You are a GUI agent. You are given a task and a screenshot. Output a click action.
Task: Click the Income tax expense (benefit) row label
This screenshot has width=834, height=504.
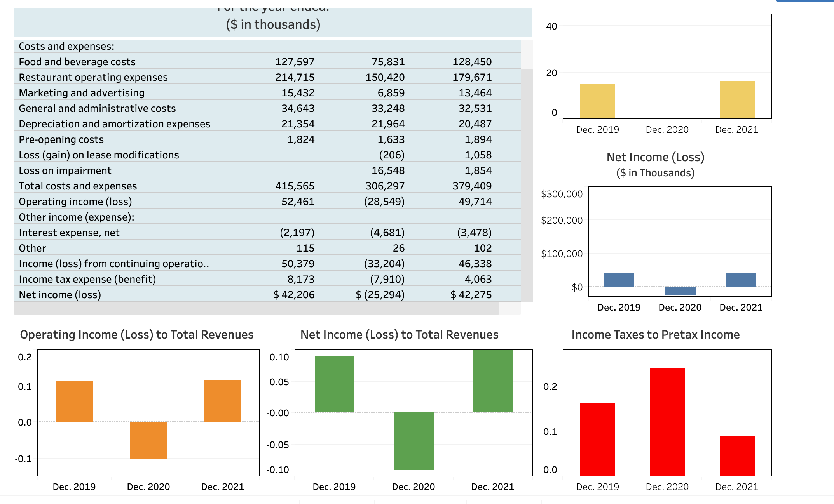click(87, 279)
